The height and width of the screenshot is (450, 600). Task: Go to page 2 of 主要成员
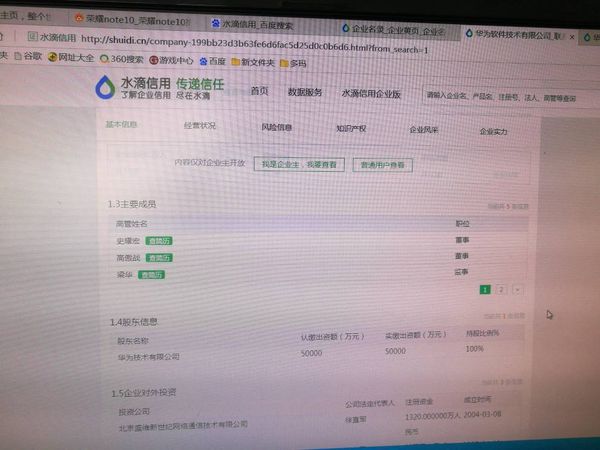coord(501,290)
